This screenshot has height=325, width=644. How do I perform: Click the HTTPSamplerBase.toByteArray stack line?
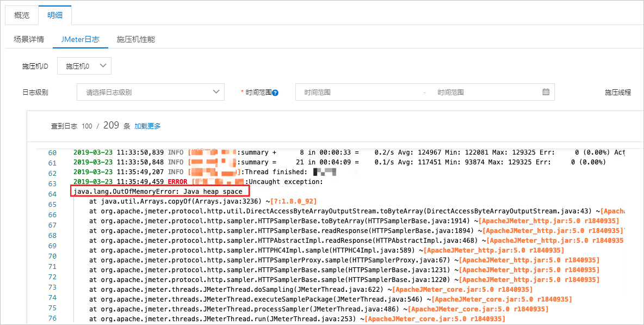[354, 221]
